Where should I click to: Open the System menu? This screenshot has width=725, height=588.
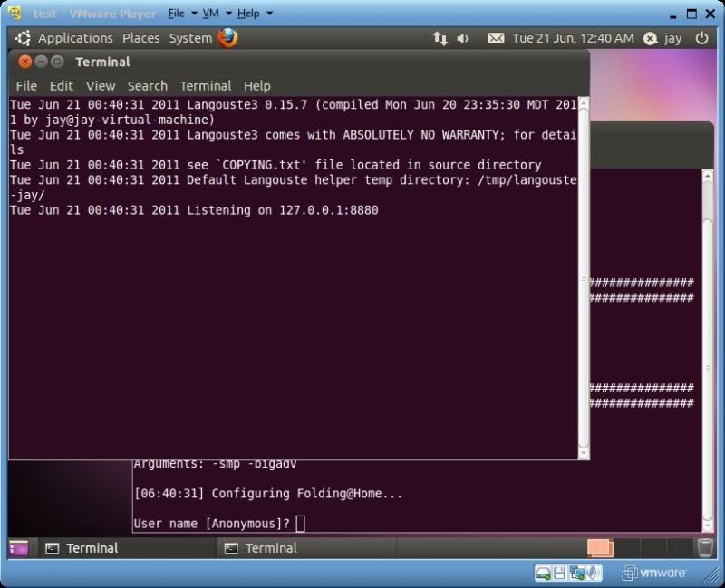tap(190, 38)
